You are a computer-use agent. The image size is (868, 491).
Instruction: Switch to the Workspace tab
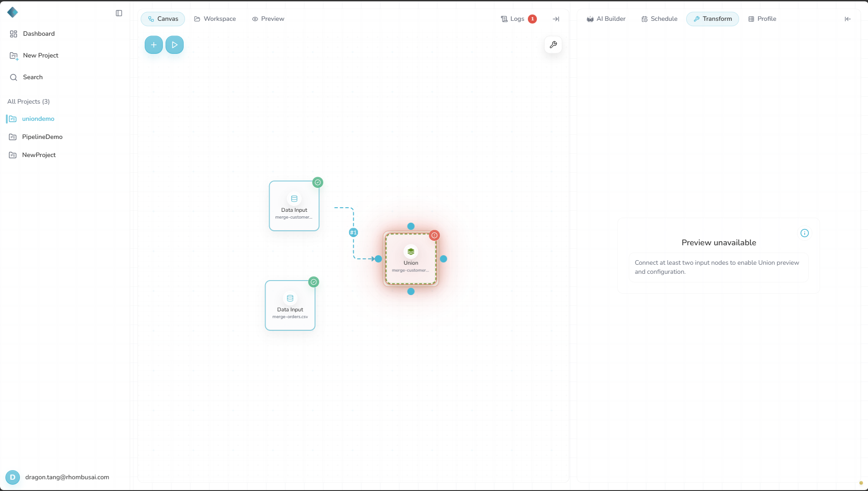coord(215,19)
